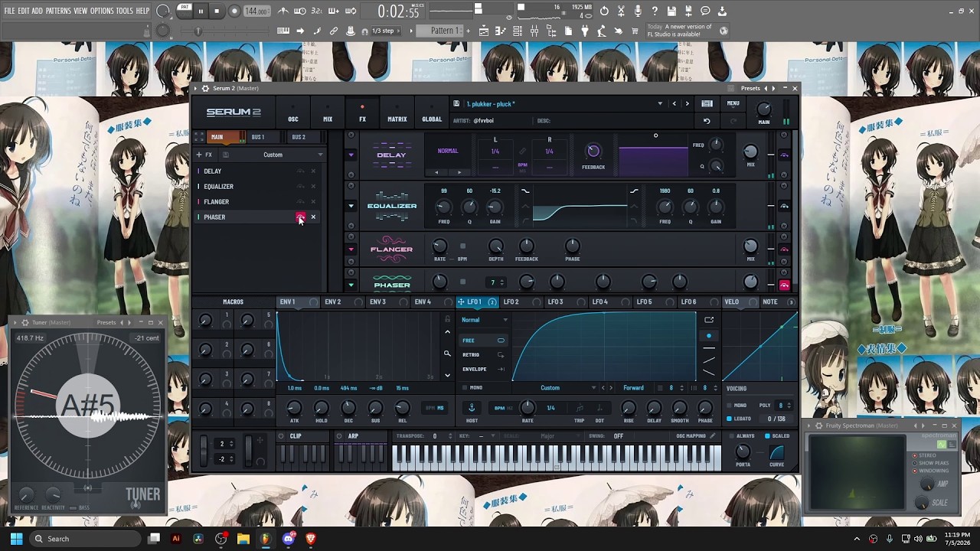Collapse the FLANGER effect module arrow
980x551 pixels.
[x=351, y=249]
